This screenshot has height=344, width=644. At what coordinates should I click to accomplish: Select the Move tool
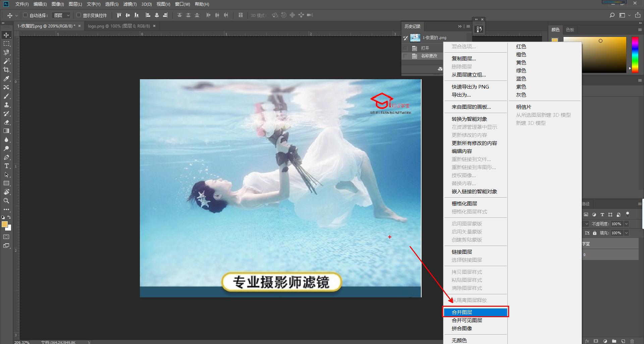[7, 35]
